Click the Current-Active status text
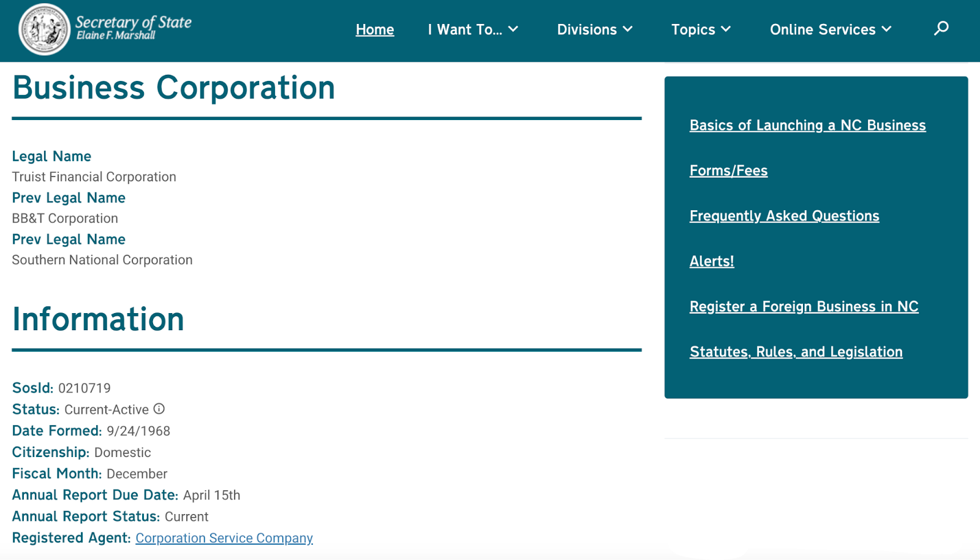980x560 pixels. (x=107, y=410)
